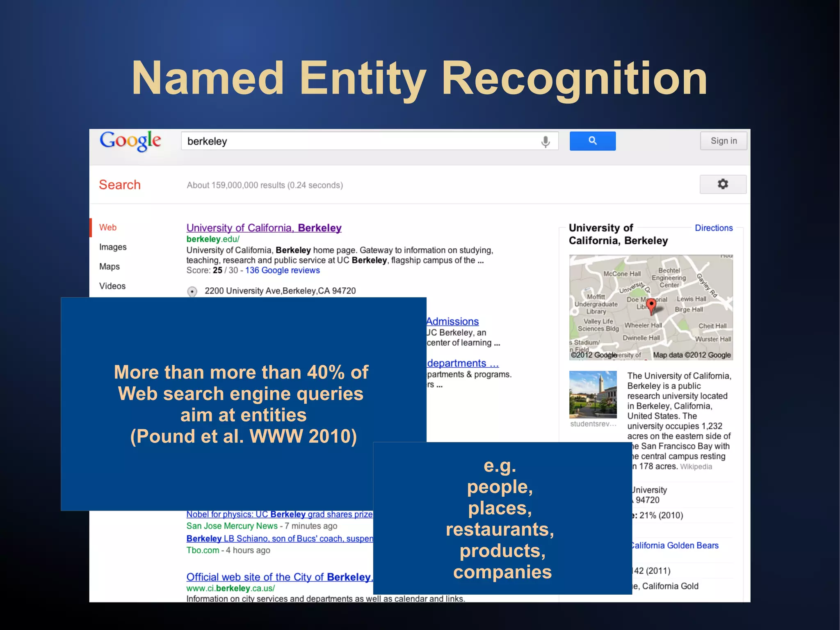
Task: Switch to Videos results
Action: (112, 286)
